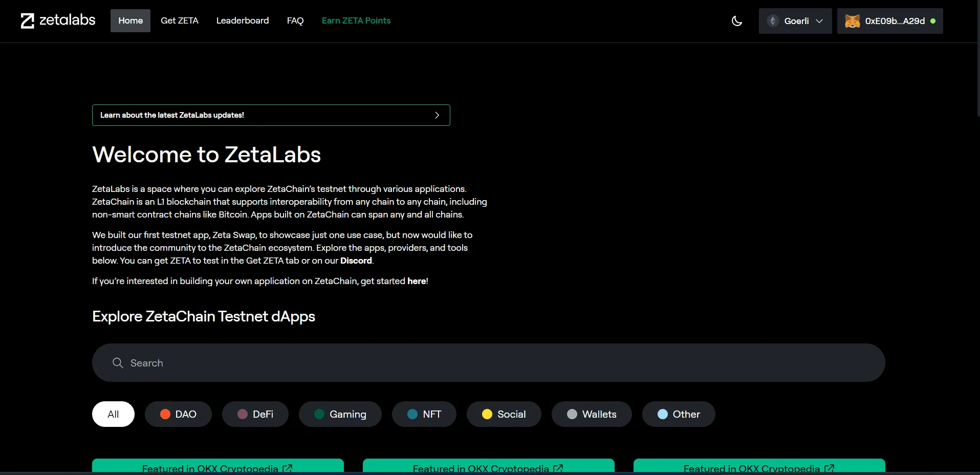
Task: Filter dApps by Social
Action: click(x=504, y=414)
